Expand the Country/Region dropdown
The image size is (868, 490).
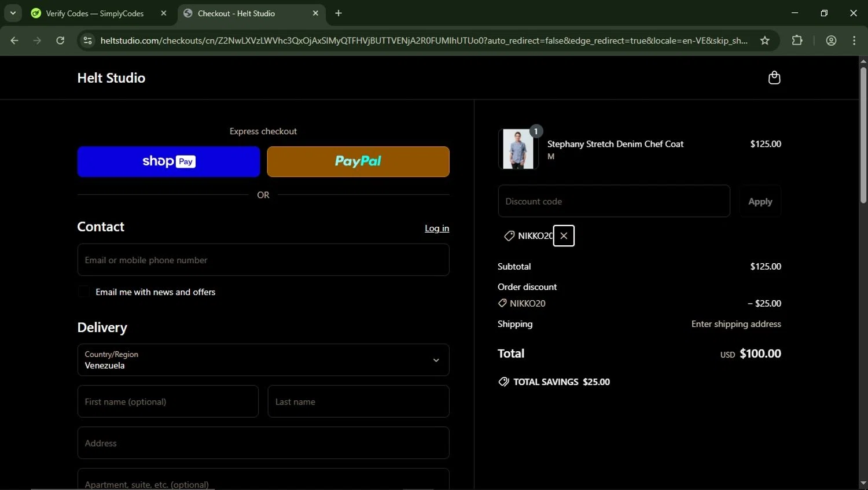[263, 360]
